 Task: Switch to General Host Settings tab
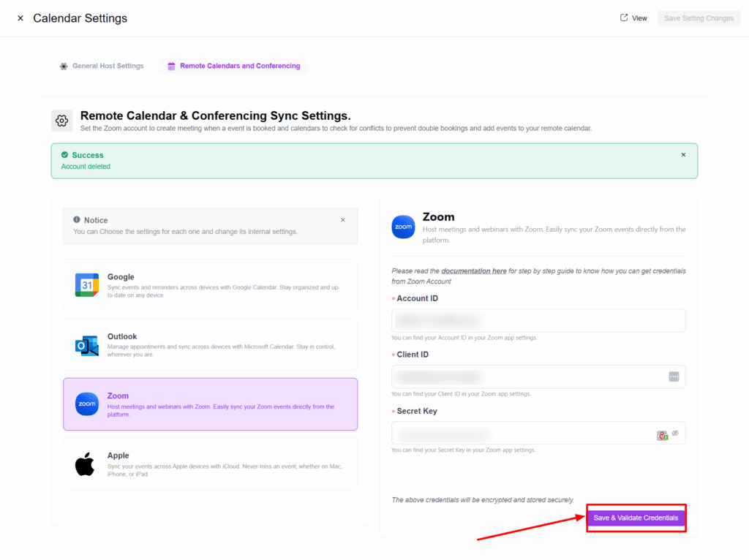click(102, 66)
